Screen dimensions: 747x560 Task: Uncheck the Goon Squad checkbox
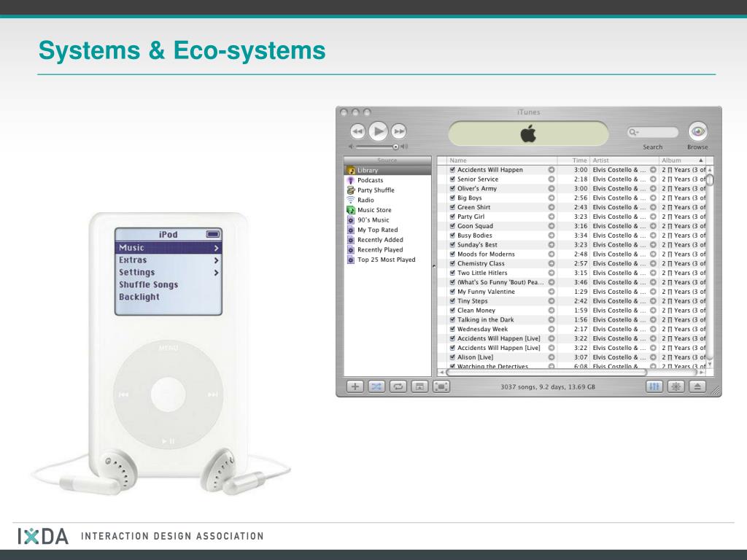452,226
